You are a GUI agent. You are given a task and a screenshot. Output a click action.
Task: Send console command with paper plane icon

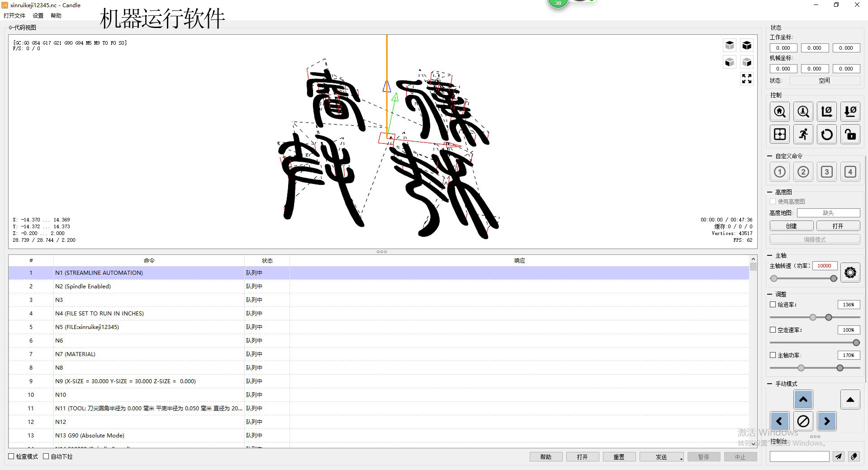(x=839, y=456)
